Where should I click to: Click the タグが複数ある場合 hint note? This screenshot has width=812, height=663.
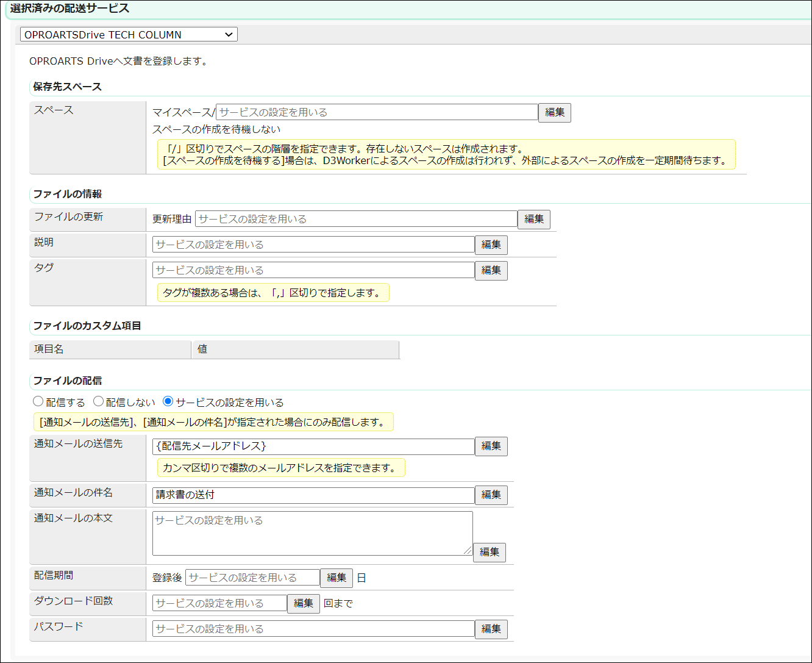[x=273, y=293]
